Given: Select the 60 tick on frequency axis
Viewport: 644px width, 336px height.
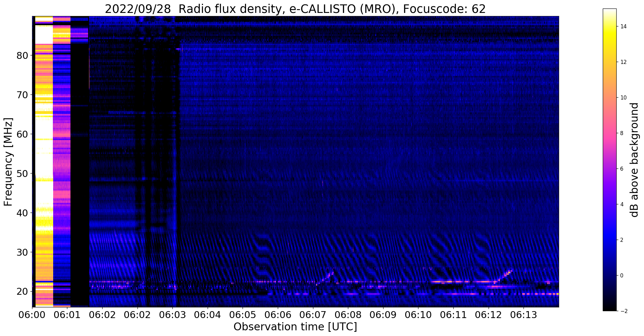Looking at the screenshot, I should pyautogui.click(x=22, y=134).
